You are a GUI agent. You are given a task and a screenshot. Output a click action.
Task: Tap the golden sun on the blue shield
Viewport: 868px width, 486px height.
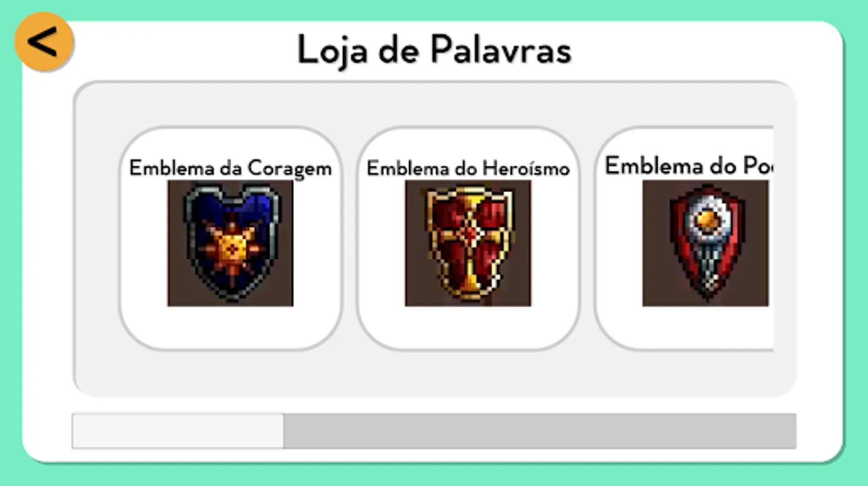[x=232, y=248]
